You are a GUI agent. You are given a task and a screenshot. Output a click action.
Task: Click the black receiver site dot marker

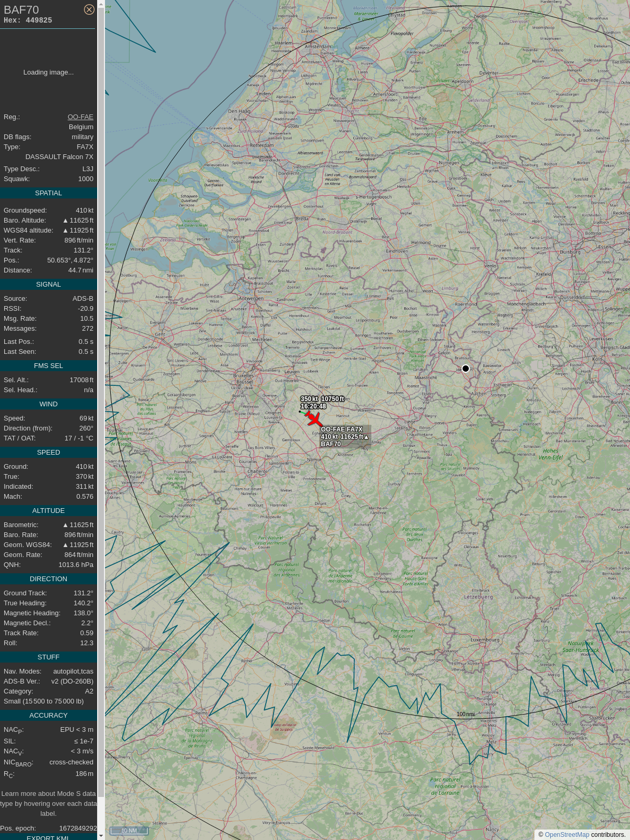[466, 369]
